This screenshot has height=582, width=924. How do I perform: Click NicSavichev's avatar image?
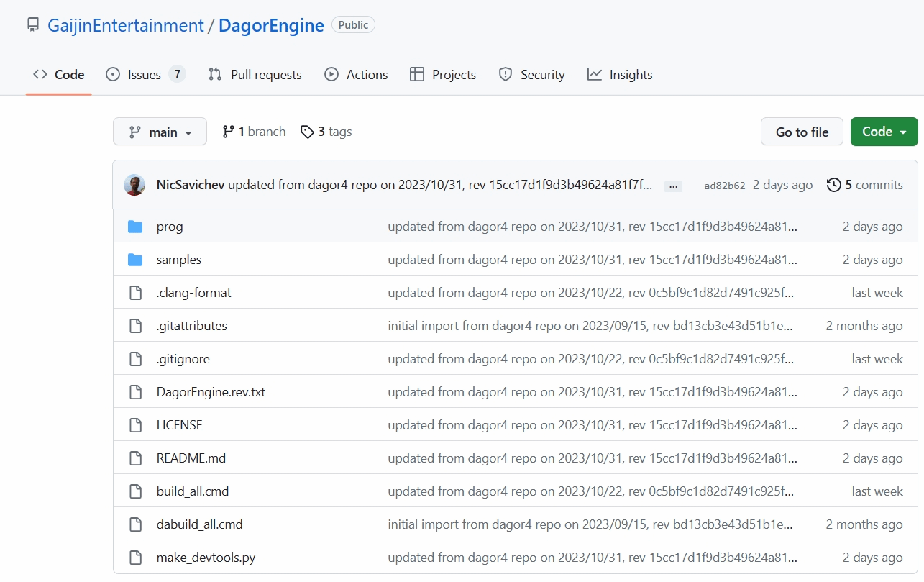[134, 185]
